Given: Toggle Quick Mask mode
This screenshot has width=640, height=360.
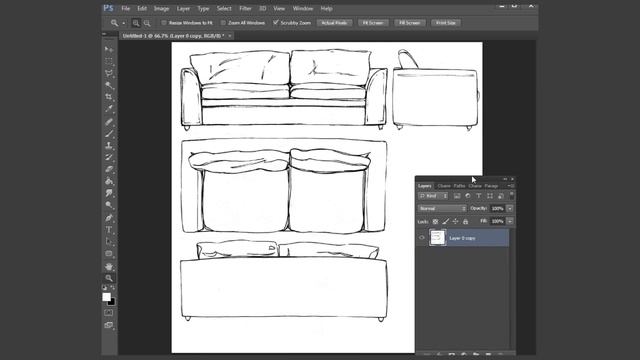Looking at the screenshot, I should [x=109, y=313].
